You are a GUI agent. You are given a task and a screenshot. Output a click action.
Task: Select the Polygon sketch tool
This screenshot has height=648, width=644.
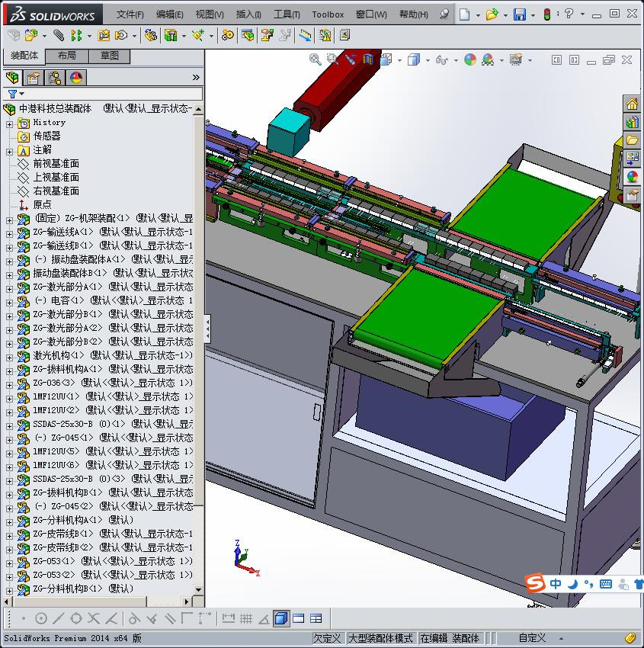pos(77,618)
